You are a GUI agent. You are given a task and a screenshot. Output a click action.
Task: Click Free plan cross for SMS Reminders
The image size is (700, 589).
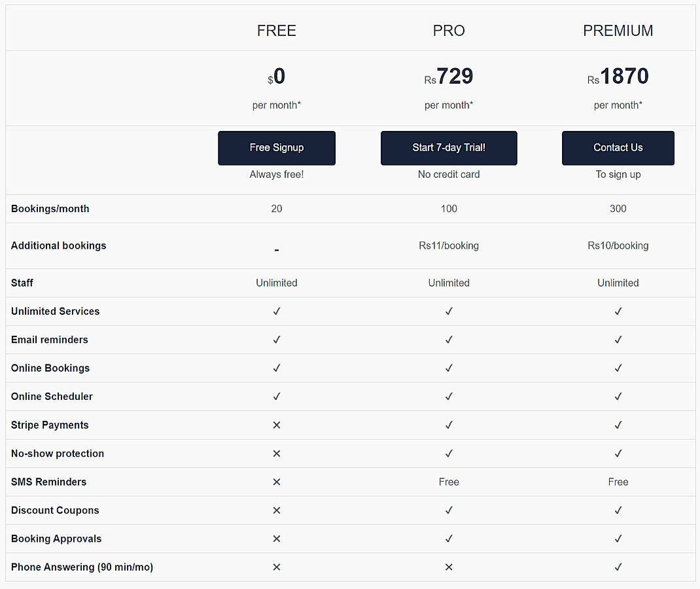pyautogui.click(x=276, y=482)
